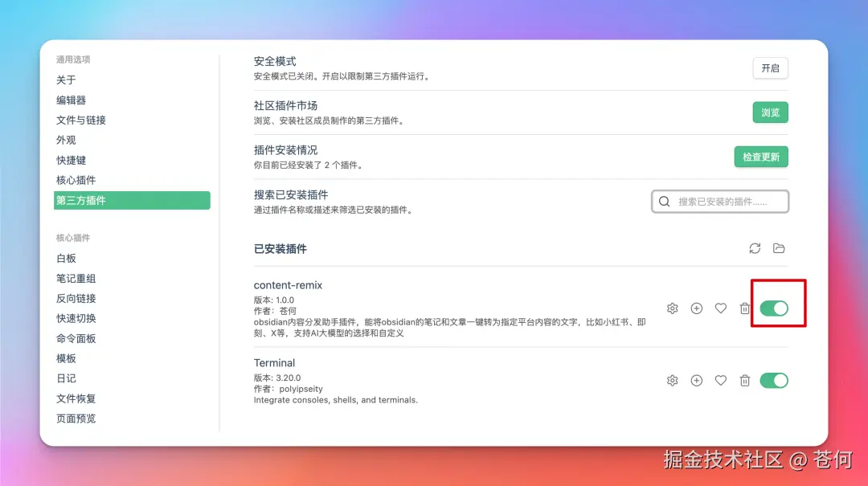The width and height of the screenshot is (868, 486).
Task: Click 检查更新 to check plugin updates
Action: [761, 157]
